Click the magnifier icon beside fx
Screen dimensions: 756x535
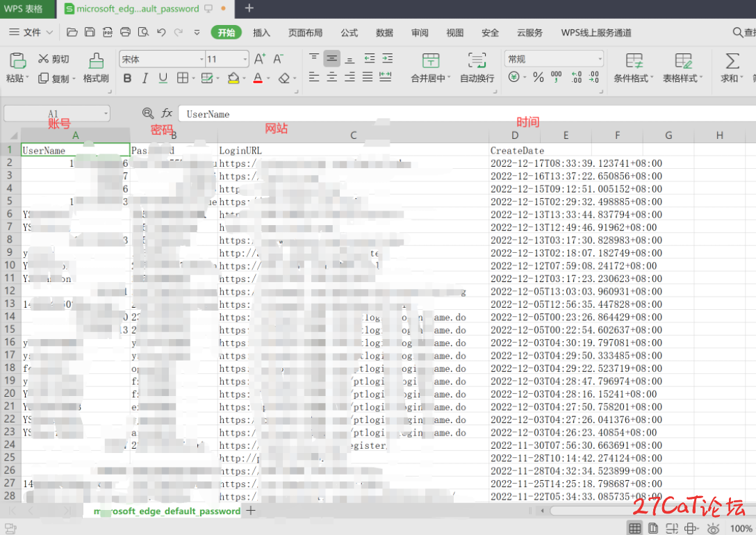pyautogui.click(x=148, y=113)
